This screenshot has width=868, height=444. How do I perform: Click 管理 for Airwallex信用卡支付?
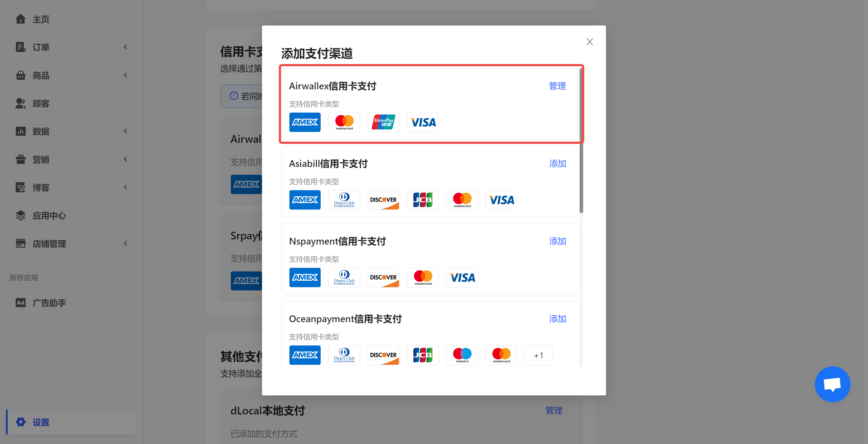(x=557, y=86)
